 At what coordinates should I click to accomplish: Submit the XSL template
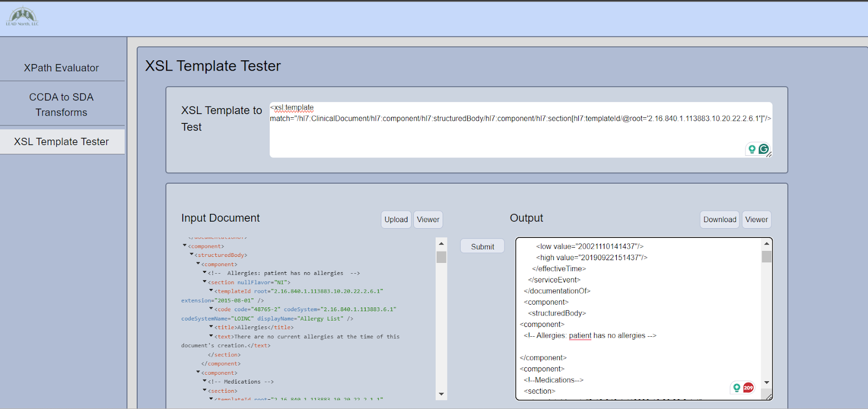[x=482, y=246]
